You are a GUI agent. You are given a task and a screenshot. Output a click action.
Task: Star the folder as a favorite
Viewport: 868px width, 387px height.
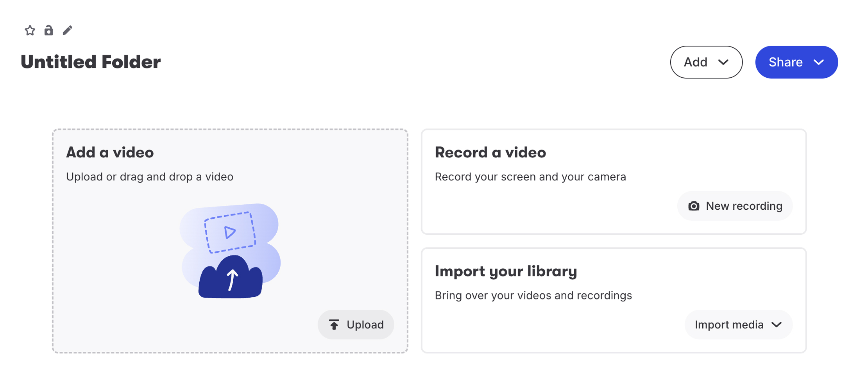pyautogui.click(x=30, y=30)
